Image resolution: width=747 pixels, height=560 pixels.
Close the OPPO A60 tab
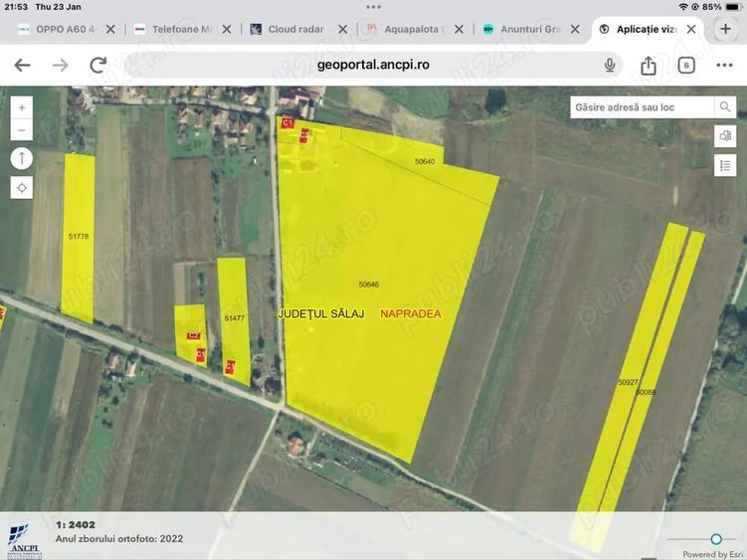pyautogui.click(x=110, y=29)
